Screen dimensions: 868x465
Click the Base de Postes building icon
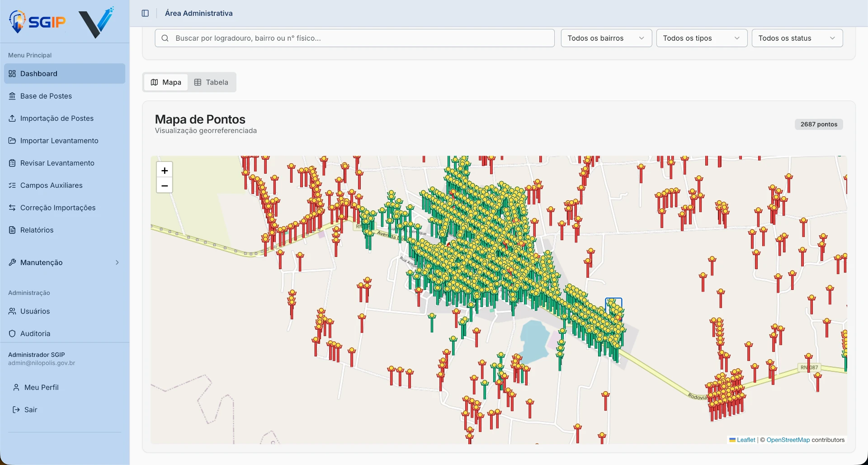12,96
